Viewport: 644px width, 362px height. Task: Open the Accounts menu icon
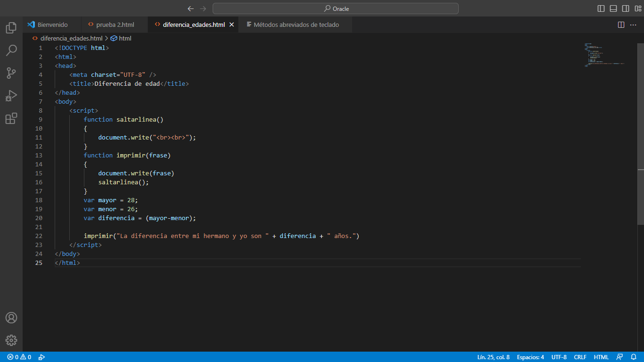(11, 318)
